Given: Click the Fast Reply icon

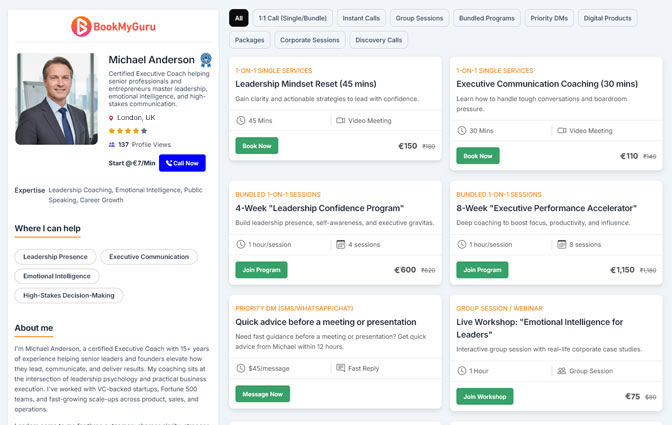Looking at the screenshot, I should point(340,368).
